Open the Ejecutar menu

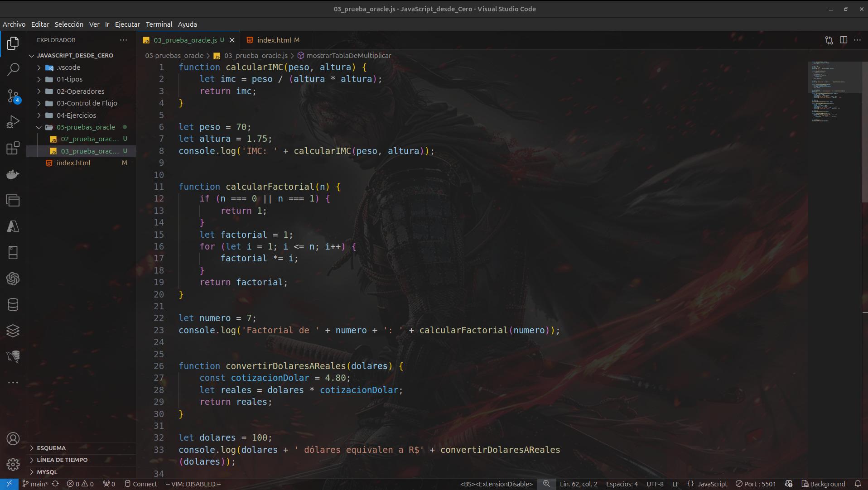(x=127, y=24)
